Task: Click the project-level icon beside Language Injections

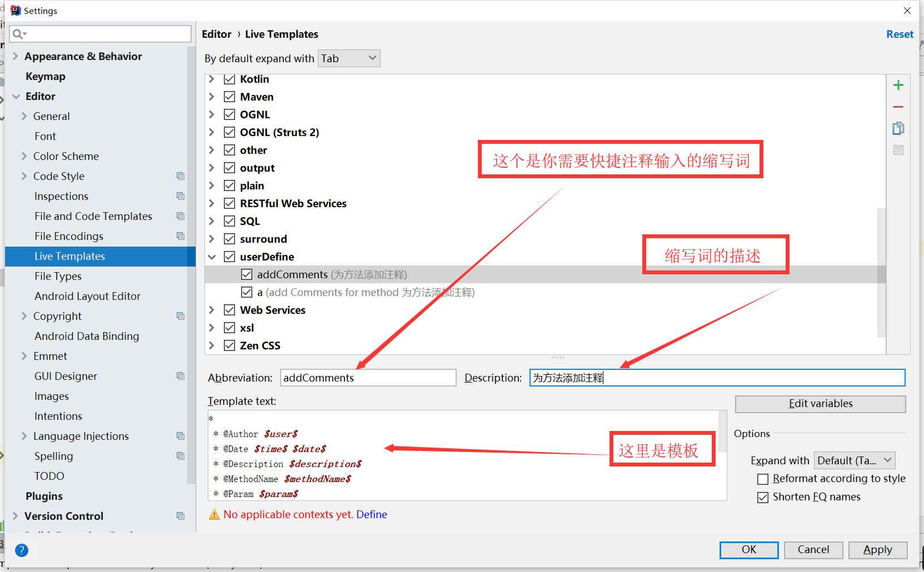Action: click(181, 436)
